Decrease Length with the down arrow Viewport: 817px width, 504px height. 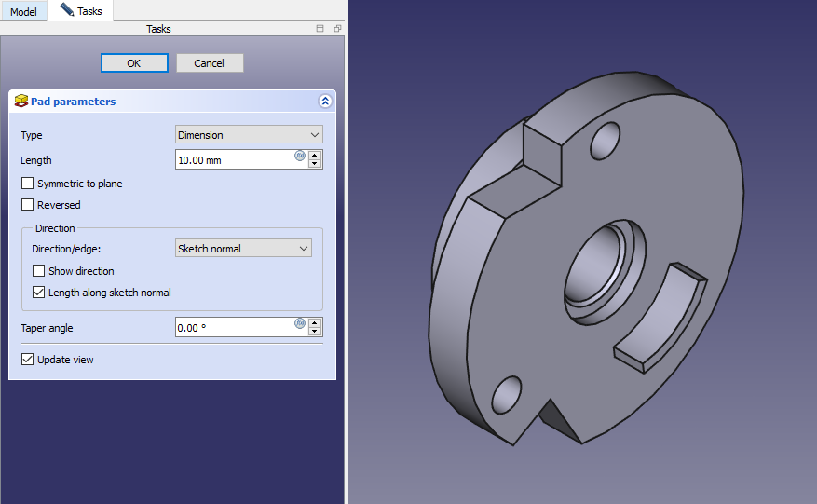pos(315,164)
